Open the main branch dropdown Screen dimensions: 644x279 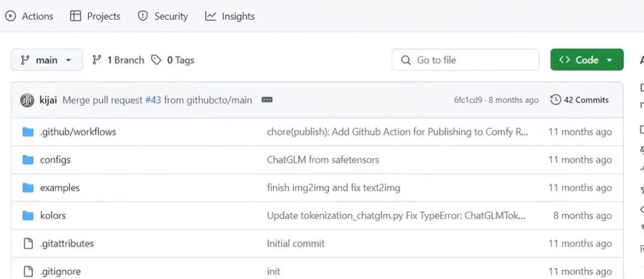(x=46, y=60)
